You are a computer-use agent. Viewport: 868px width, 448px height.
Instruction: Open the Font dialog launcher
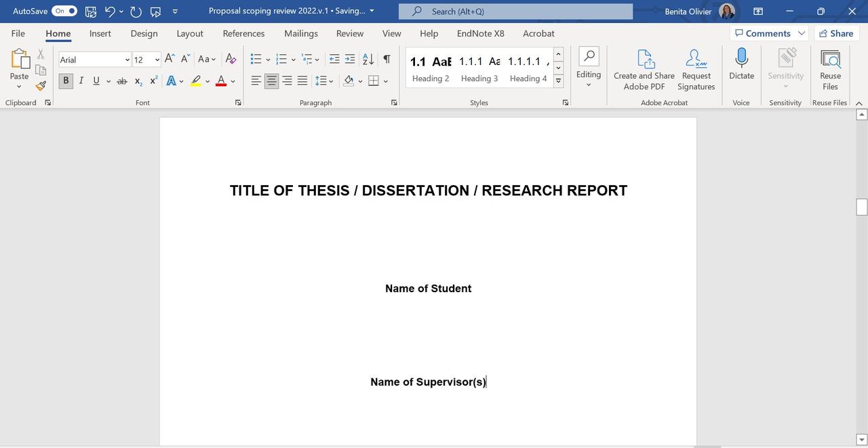click(x=237, y=102)
